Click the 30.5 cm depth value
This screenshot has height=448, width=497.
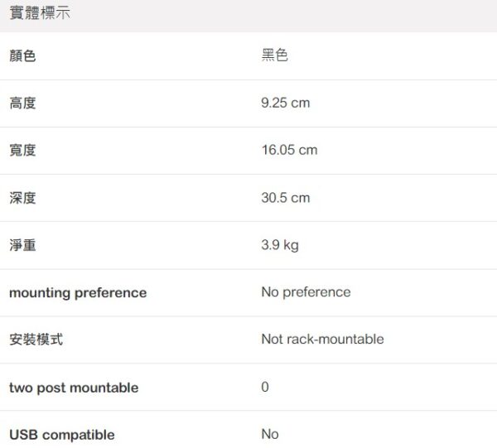coord(285,198)
